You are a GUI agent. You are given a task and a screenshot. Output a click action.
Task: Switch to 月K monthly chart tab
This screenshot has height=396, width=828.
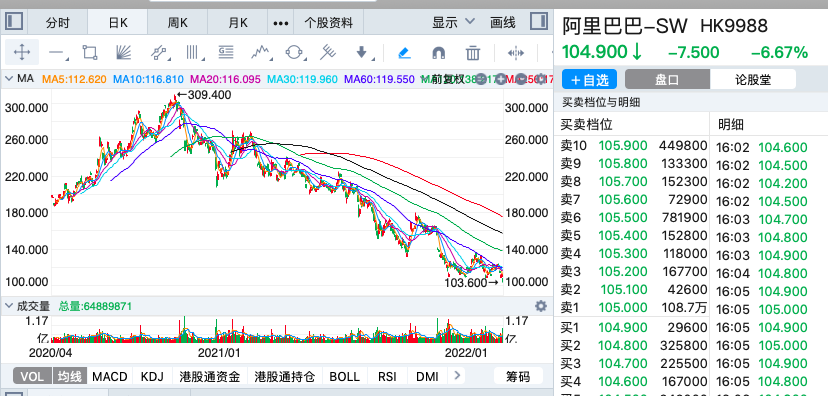click(x=238, y=23)
